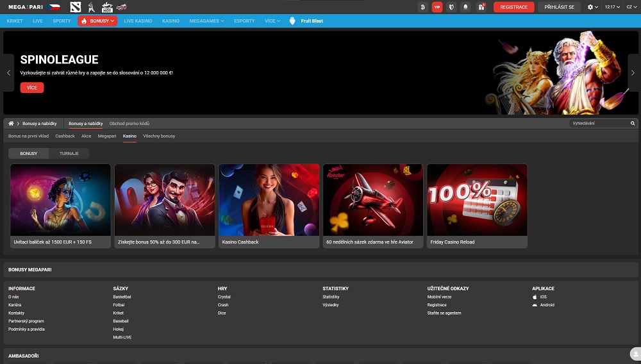The height and width of the screenshot is (364, 641).
Task: Open the Uvítací balíček 1500 EUR bonus card
Action: (60, 206)
